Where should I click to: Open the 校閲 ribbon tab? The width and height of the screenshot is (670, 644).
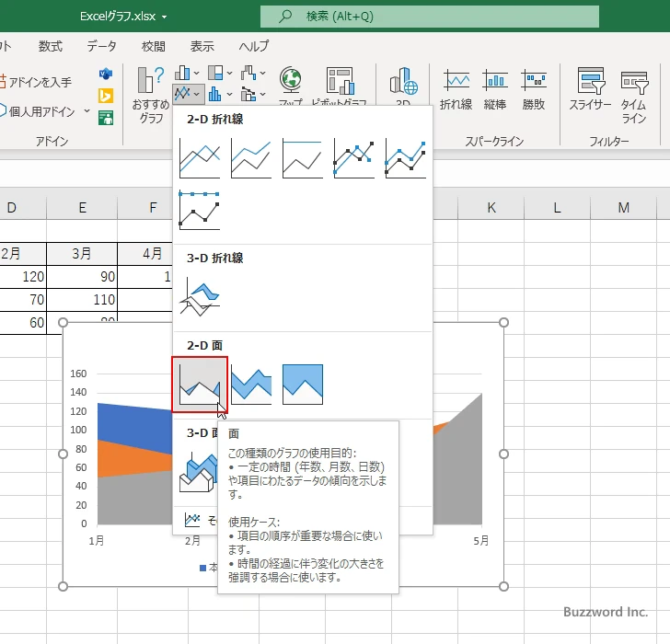pos(153,46)
